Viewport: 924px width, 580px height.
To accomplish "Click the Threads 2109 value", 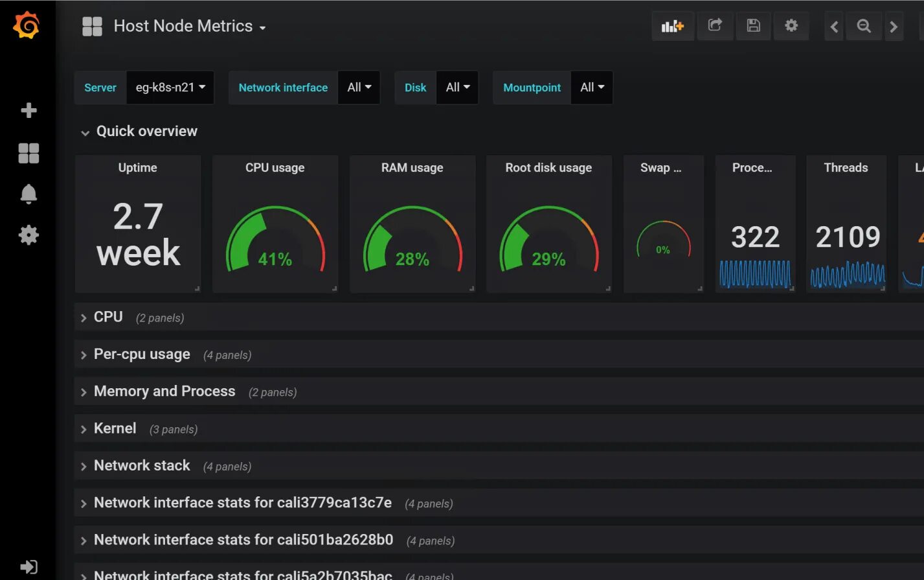I will coord(848,237).
